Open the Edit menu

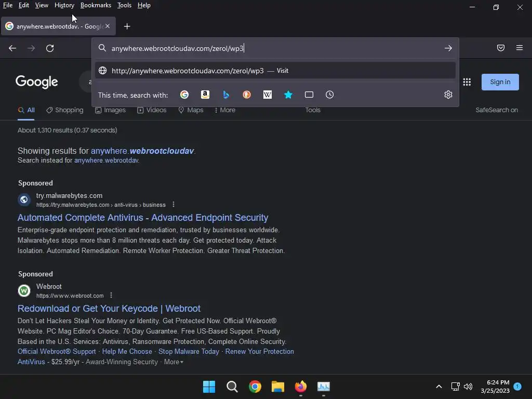click(x=24, y=5)
